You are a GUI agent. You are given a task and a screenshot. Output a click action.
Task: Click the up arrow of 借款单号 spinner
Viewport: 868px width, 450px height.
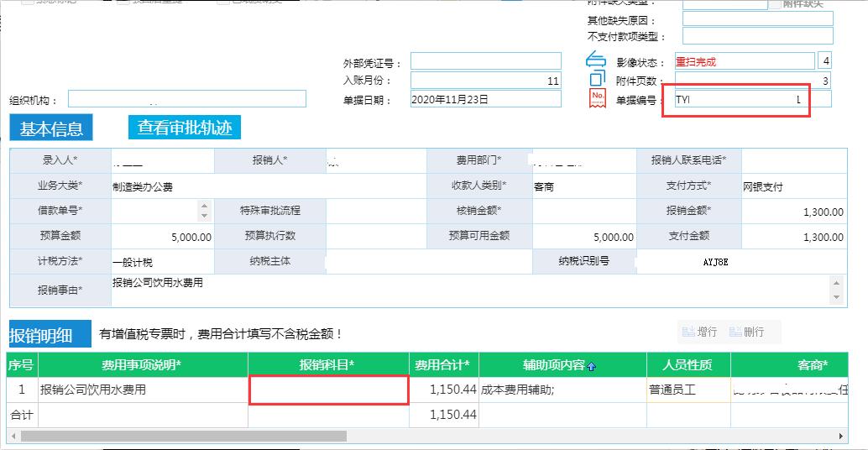pos(204,206)
